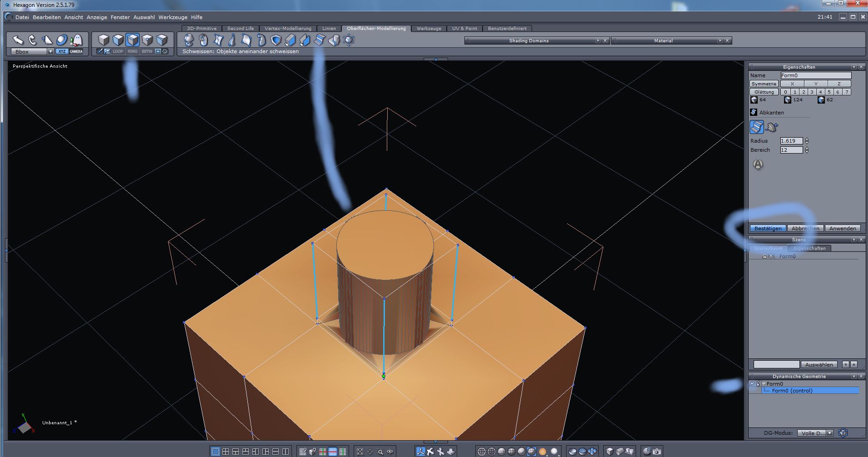The height and width of the screenshot is (457, 868).
Task: Open the 3D-Primitive tab
Action: [x=202, y=28]
